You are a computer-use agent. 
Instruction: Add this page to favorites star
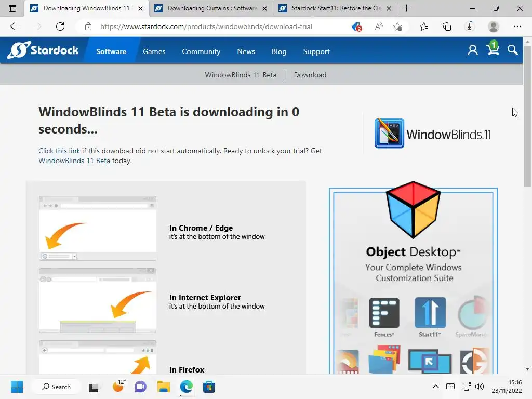click(x=397, y=26)
